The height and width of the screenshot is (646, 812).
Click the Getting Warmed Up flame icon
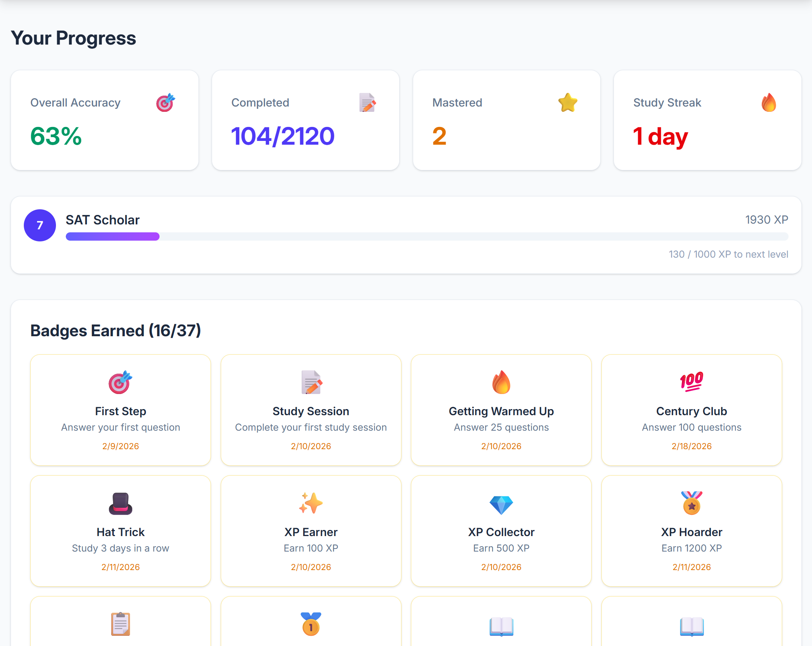[x=501, y=382]
